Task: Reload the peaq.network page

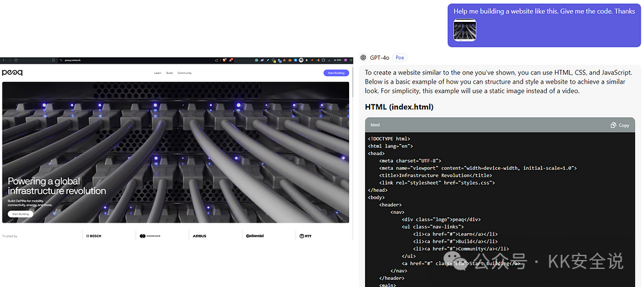Action: coord(16,60)
